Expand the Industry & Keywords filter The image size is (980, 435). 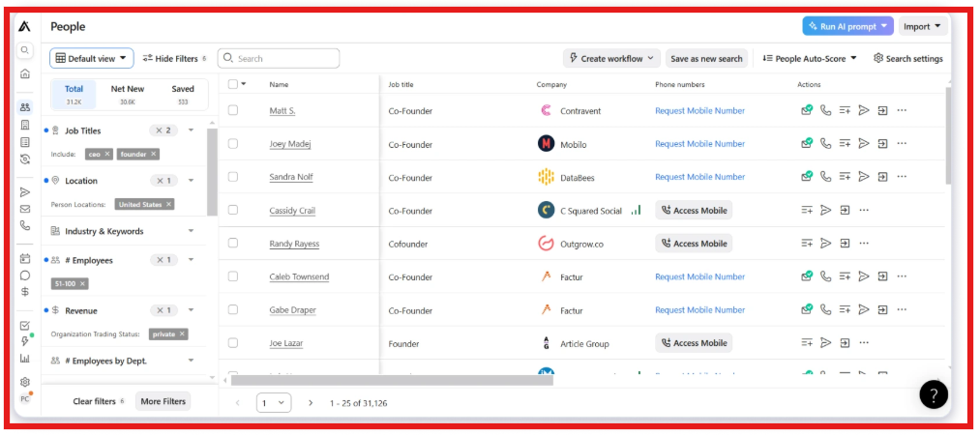(x=192, y=231)
